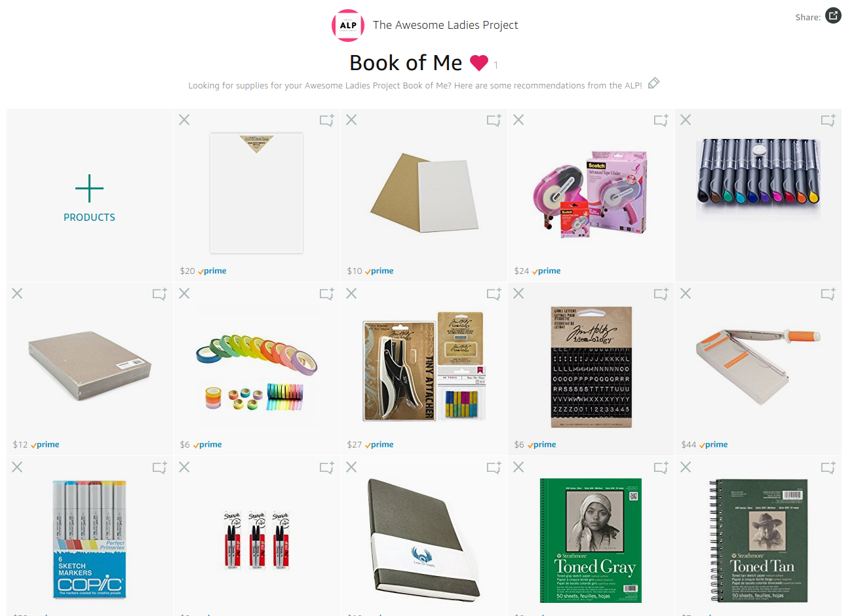Edit the list description with the pencil icon
The image size is (854, 616).
[653, 83]
